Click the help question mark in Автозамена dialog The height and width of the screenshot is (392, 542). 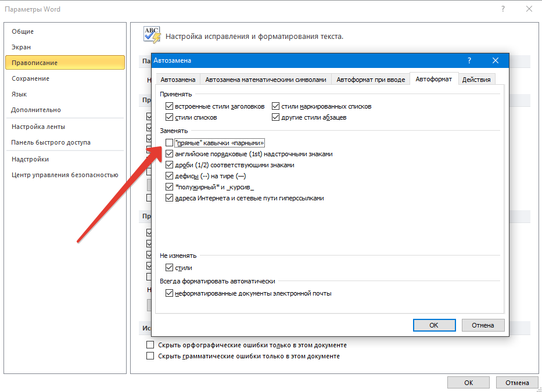click(469, 60)
